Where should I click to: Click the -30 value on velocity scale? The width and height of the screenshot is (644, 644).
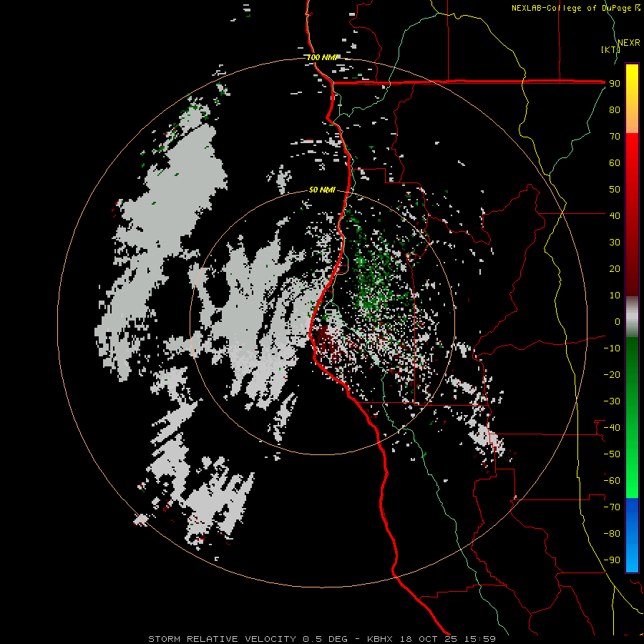pos(612,401)
